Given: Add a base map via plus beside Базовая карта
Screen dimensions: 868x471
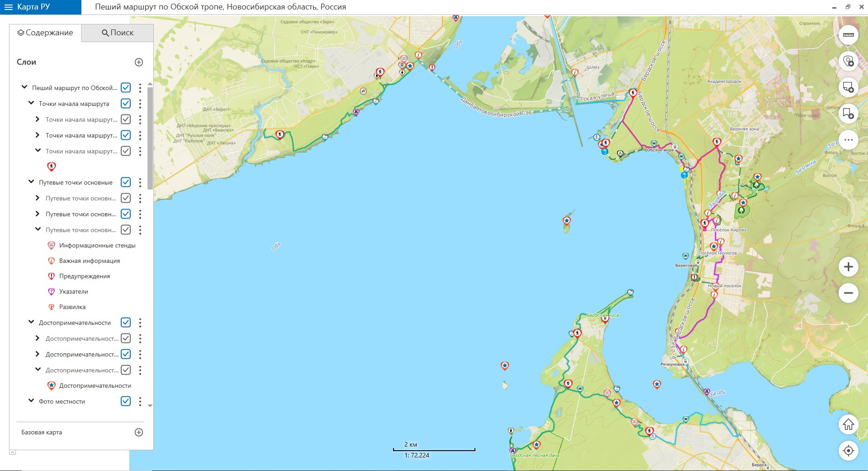Looking at the screenshot, I should pos(139,432).
